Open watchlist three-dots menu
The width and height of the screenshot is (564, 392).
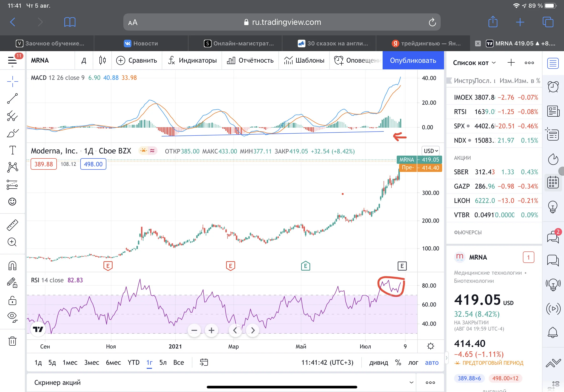point(529,63)
